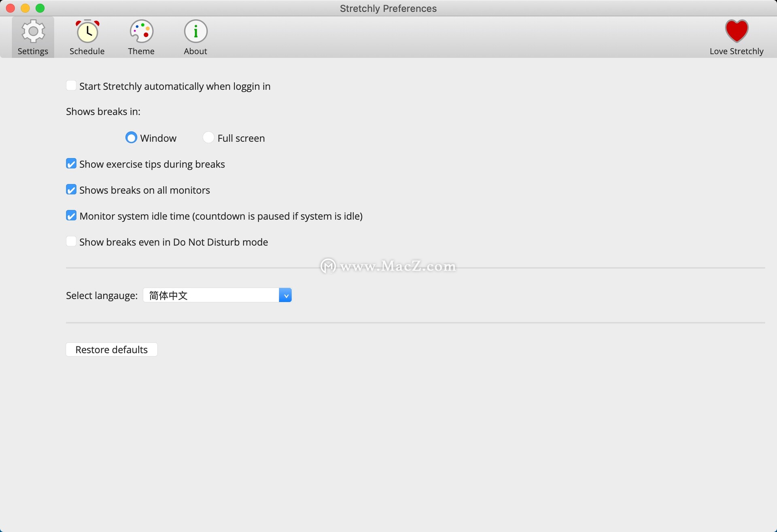Image resolution: width=777 pixels, height=532 pixels.
Task: Open the About info tab
Action: (195, 37)
